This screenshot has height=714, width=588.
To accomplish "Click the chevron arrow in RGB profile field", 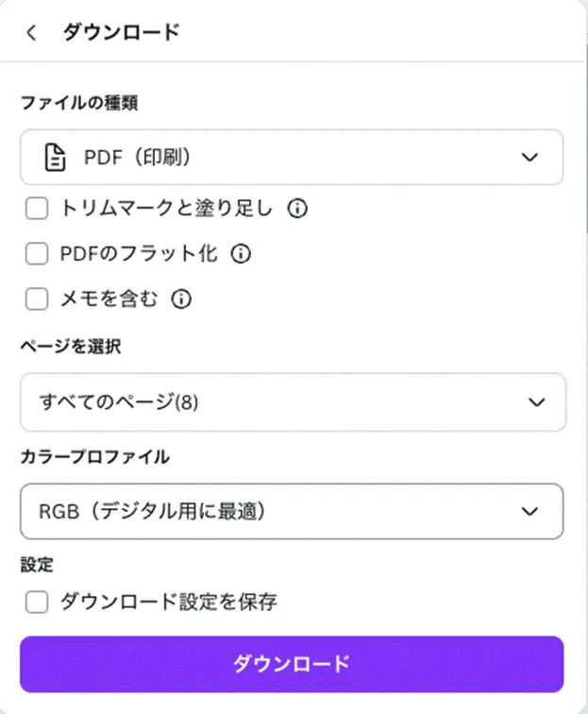I will pos(529,511).
